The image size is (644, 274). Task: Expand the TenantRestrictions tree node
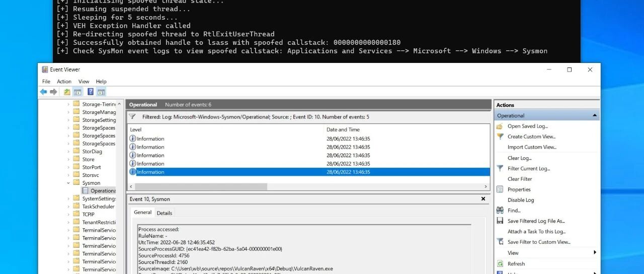[68, 222]
